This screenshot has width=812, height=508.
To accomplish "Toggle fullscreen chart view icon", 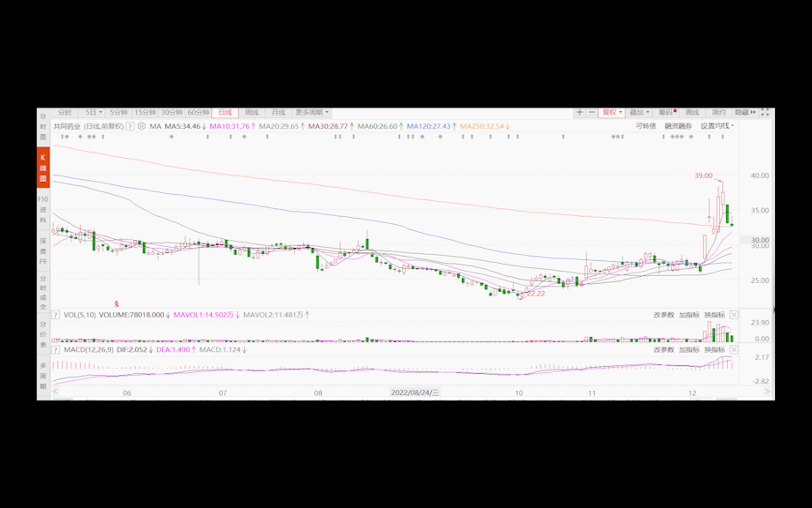I will pos(765,113).
